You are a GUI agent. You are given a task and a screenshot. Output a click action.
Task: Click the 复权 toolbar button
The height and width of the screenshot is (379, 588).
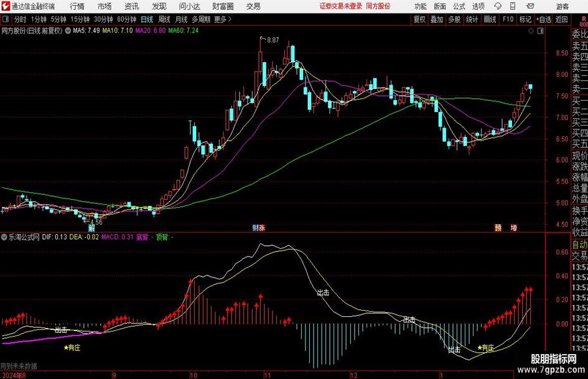(x=419, y=19)
